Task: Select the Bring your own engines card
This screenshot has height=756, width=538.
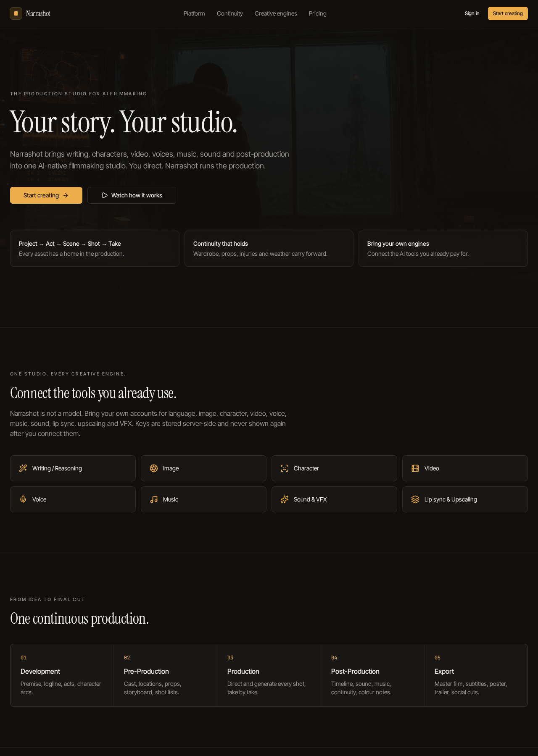Action: pos(443,249)
